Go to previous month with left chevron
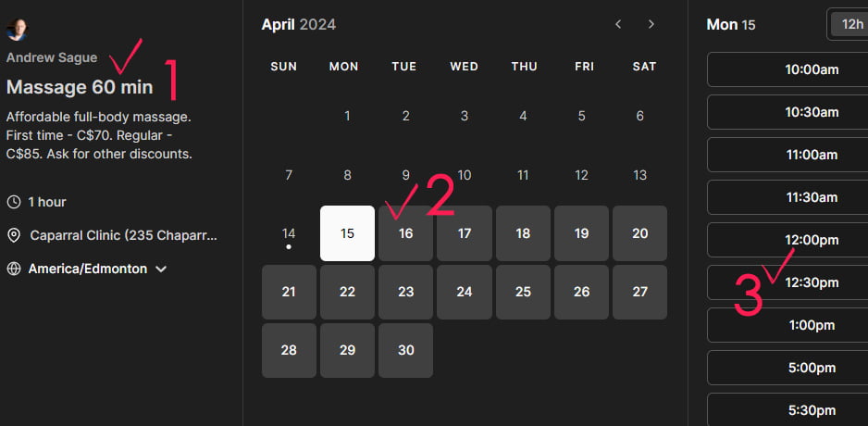This screenshot has height=426, width=868. (618, 24)
